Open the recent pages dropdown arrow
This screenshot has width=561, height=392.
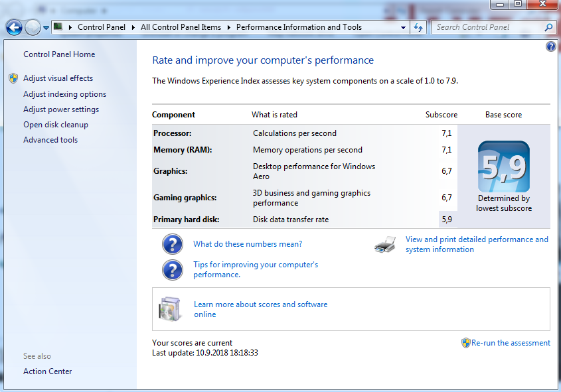click(x=46, y=27)
